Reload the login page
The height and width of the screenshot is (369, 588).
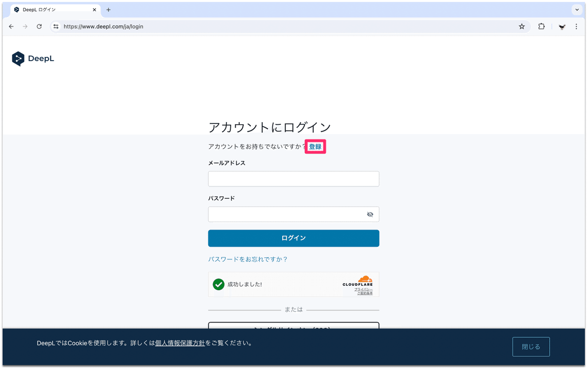pyautogui.click(x=39, y=26)
